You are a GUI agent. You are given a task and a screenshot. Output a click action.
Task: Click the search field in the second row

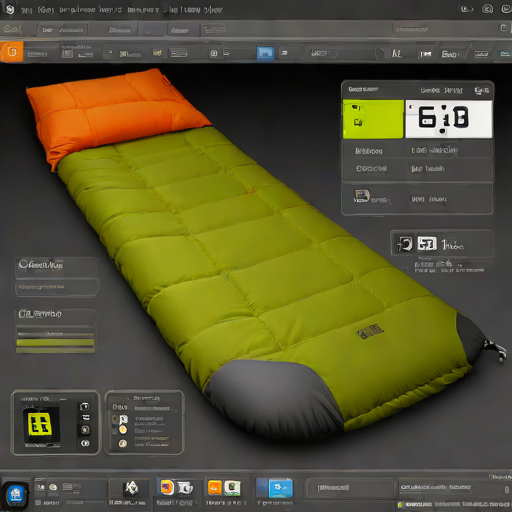pos(444,29)
